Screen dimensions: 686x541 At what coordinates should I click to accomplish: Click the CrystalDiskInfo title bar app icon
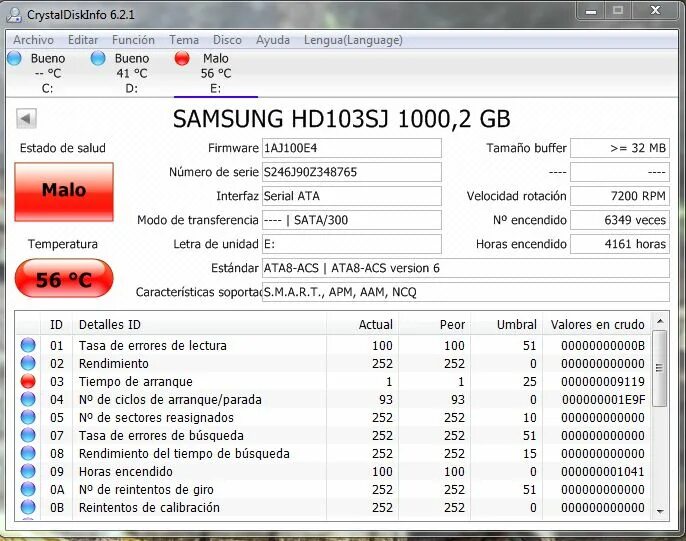point(14,15)
